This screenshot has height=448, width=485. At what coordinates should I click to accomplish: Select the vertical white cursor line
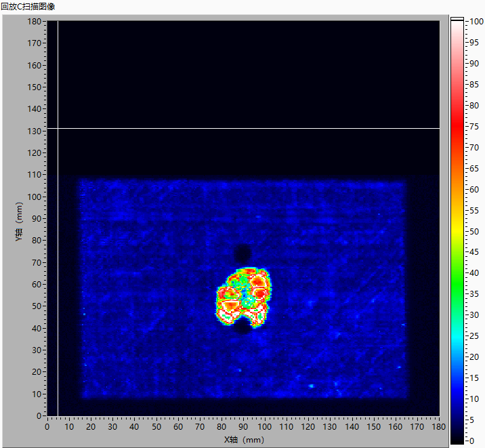[x=58, y=271]
